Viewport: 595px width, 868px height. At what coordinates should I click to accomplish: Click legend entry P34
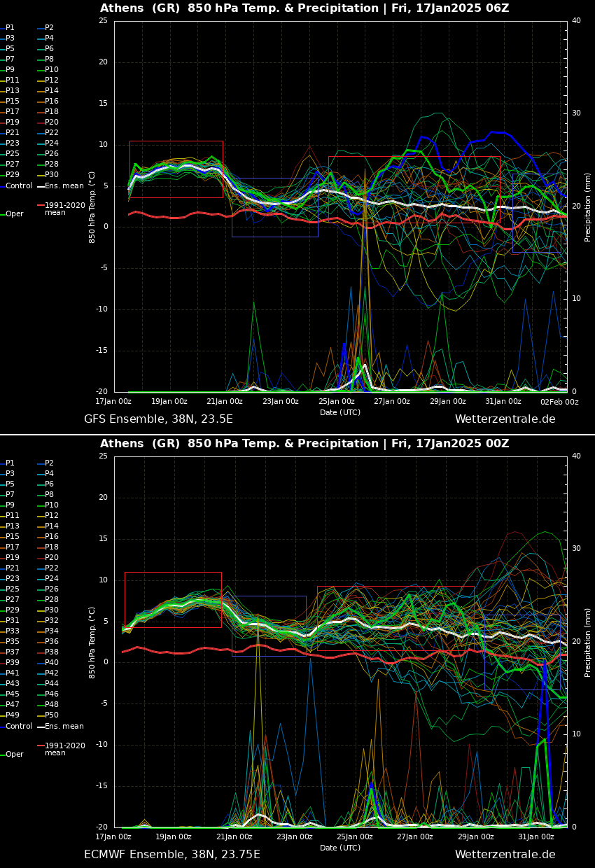coord(49,631)
